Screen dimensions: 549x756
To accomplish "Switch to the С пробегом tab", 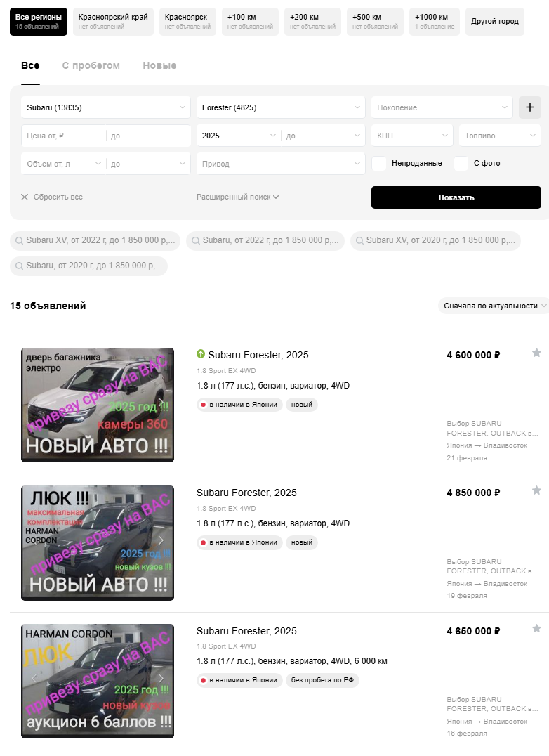I will [x=91, y=65].
